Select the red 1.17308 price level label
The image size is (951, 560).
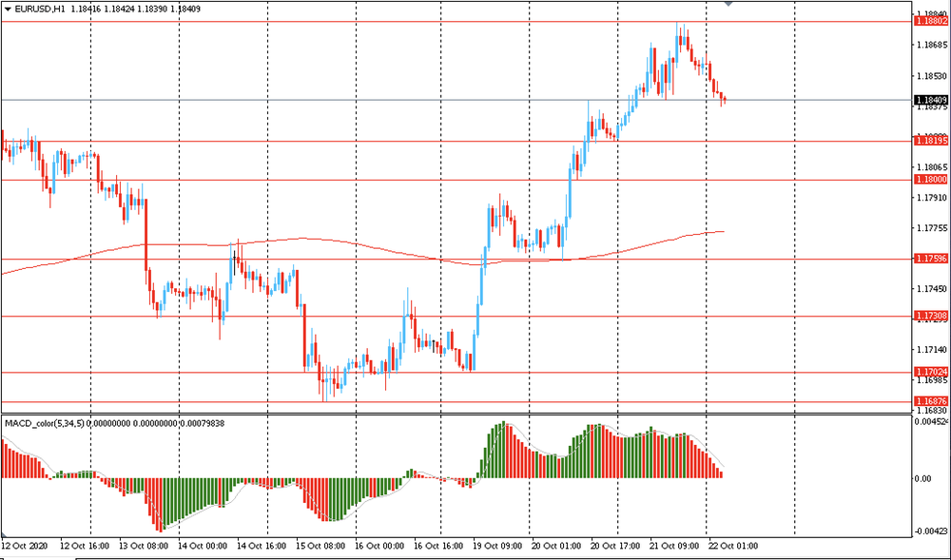pos(930,316)
